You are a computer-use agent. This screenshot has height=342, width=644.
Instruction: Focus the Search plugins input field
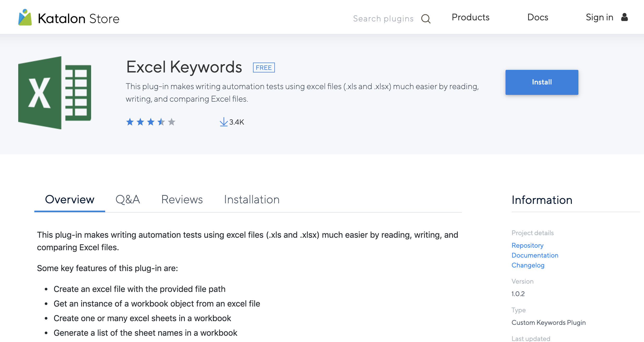tap(383, 19)
